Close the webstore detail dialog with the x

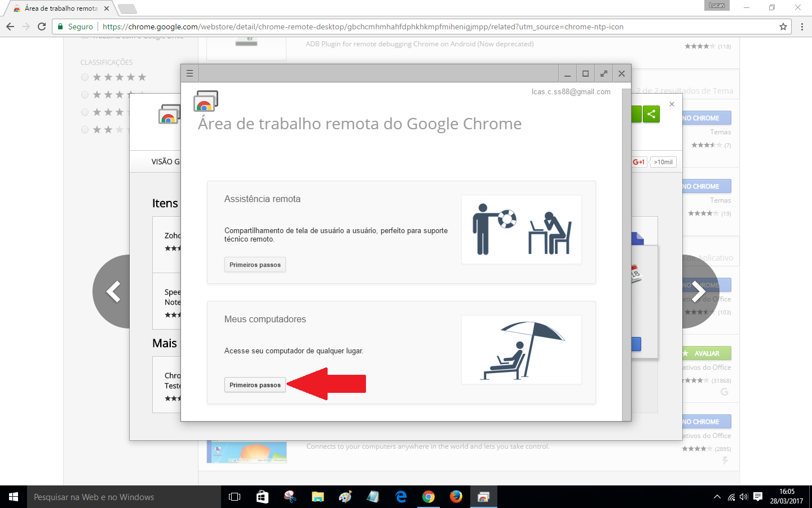[672, 104]
